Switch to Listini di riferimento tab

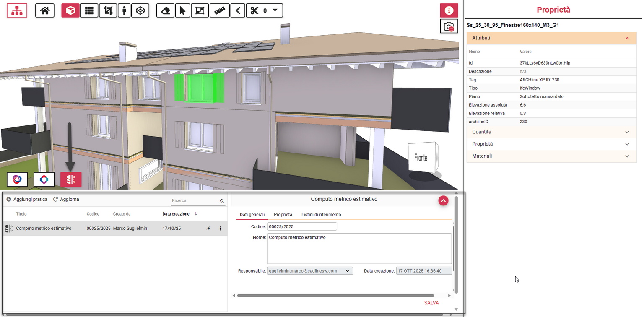click(321, 215)
